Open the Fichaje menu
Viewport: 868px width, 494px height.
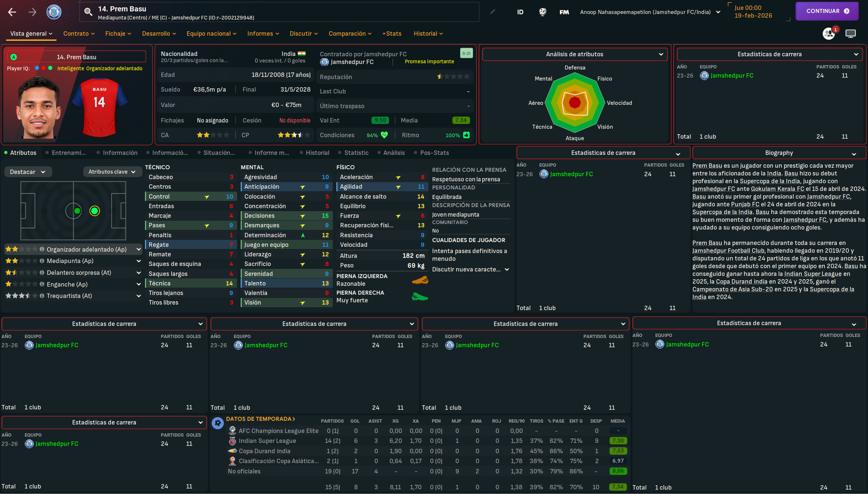click(118, 33)
